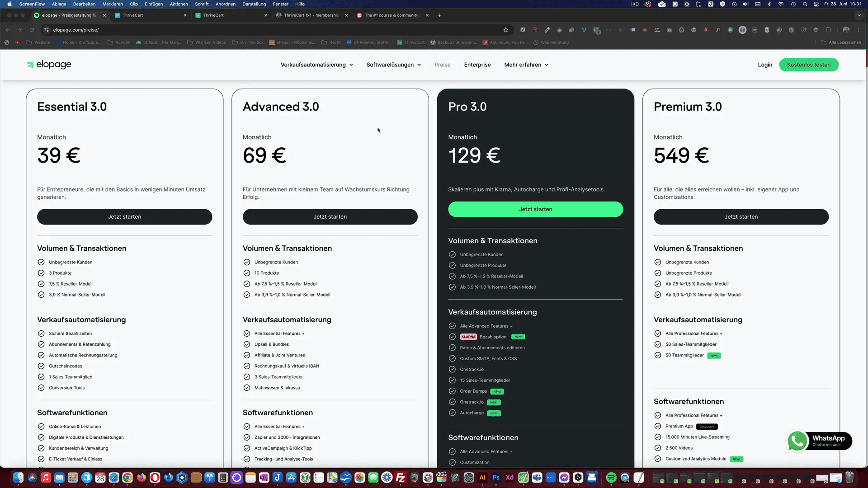
Task: Open the Web-Beratung bookmark
Action: [551, 42]
